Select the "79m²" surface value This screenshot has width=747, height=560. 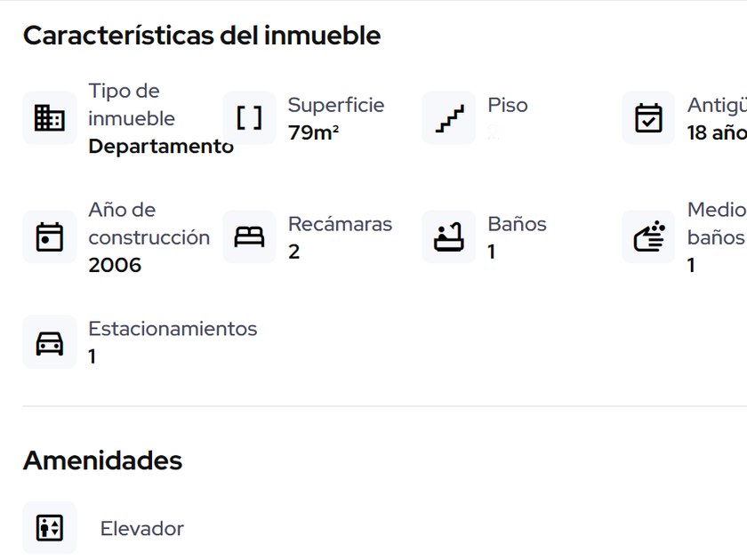[313, 133]
